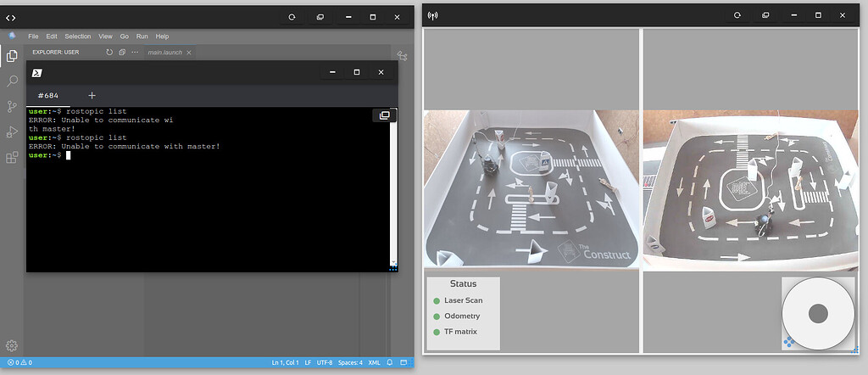Image resolution: width=868 pixels, height=375 pixels.
Task: Click the terminal prompt input line
Action: pyautogui.click(x=209, y=155)
